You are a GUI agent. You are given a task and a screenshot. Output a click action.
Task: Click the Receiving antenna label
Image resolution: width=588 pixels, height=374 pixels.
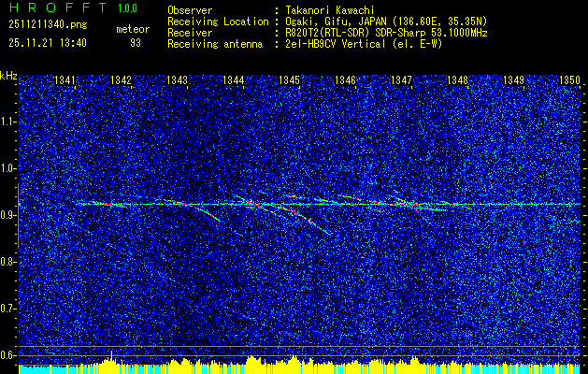pos(215,44)
